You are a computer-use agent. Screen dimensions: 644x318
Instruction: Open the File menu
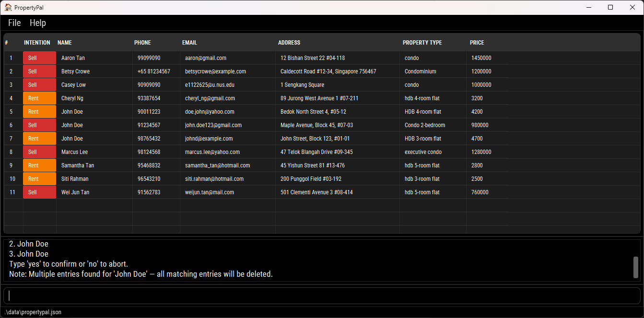14,23
